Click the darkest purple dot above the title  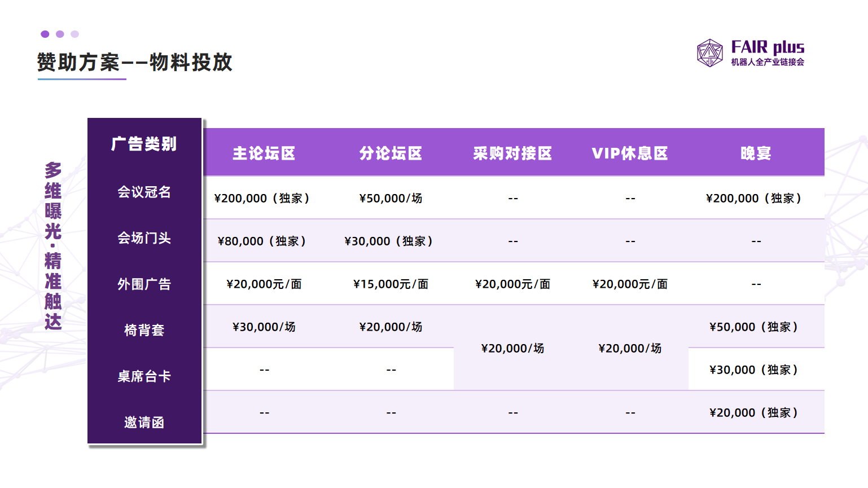click(45, 34)
